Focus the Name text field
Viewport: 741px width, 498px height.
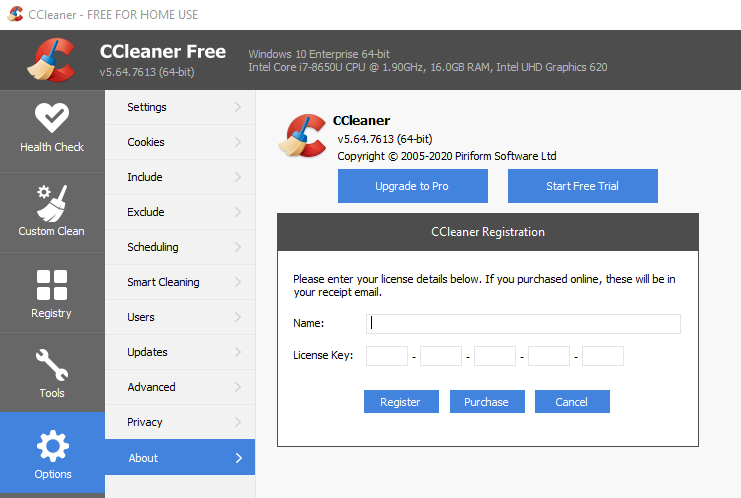[523, 323]
